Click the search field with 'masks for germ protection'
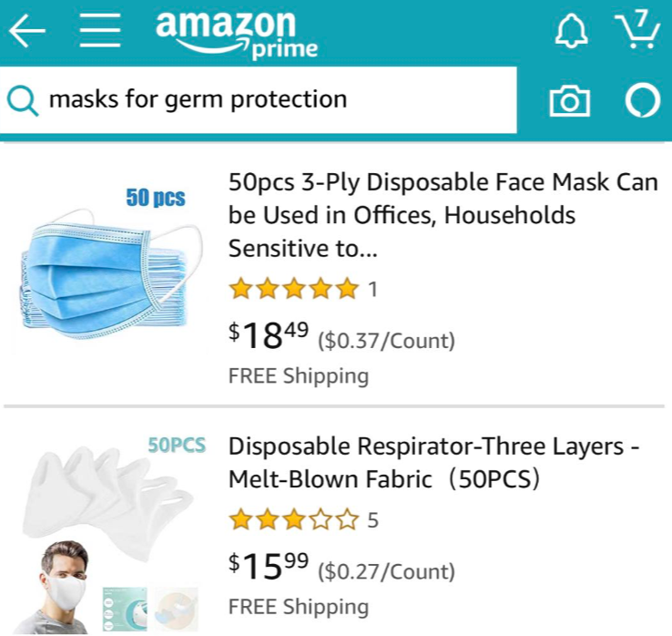The width and height of the screenshot is (672, 636). pyautogui.click(x=259, y=100)
